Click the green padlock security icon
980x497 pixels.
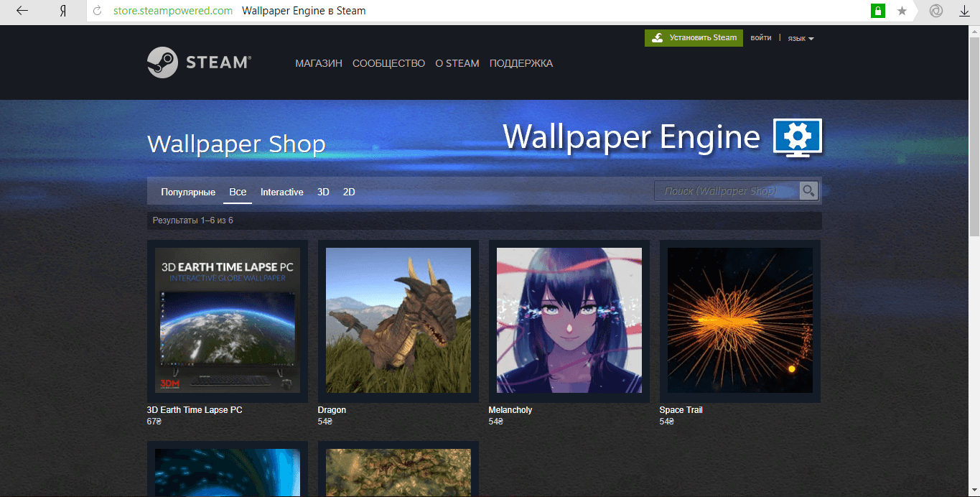tap(877, 11)
